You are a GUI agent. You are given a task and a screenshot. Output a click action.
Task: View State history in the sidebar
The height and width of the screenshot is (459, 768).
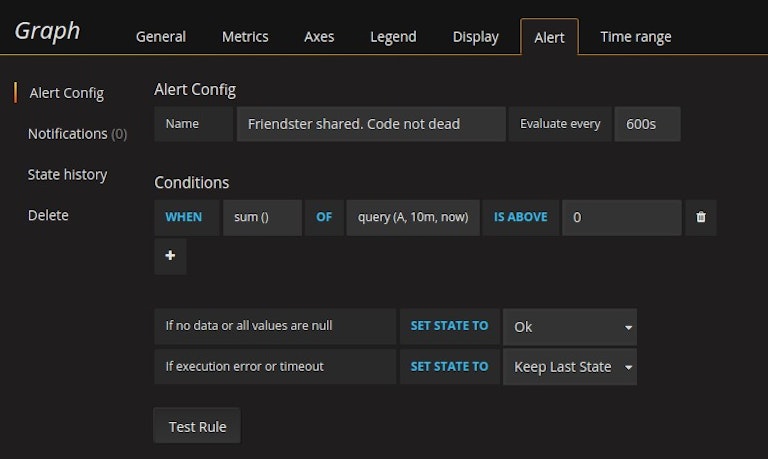67,174
